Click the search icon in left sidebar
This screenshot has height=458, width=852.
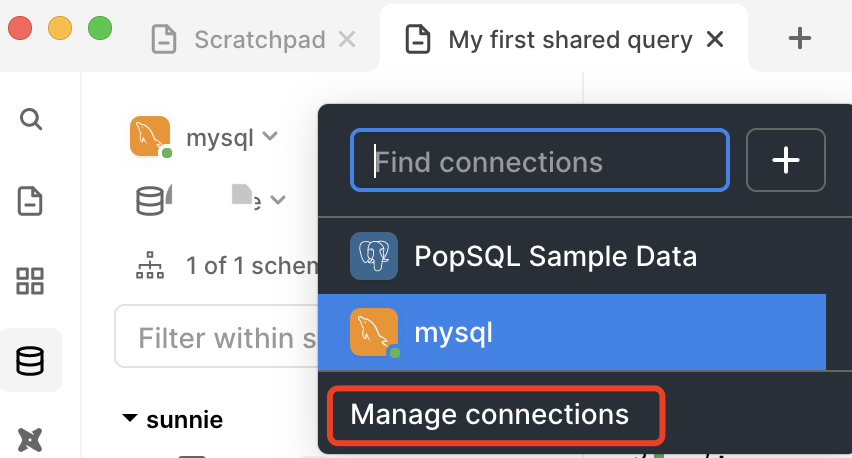coord(31,121)
